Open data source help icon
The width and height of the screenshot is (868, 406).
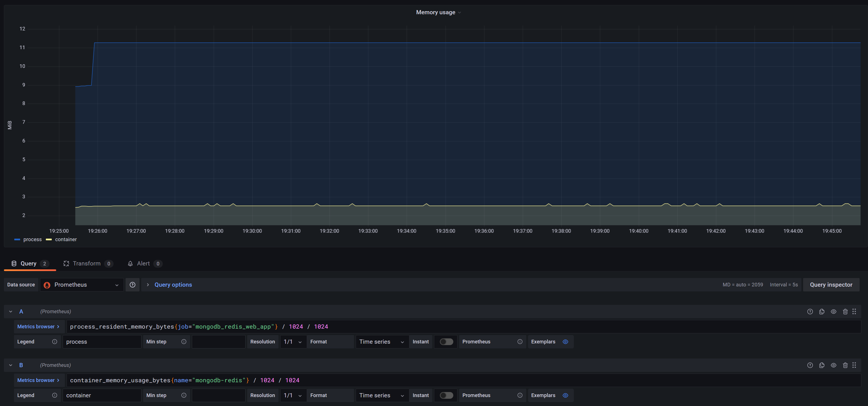[133, 285]
